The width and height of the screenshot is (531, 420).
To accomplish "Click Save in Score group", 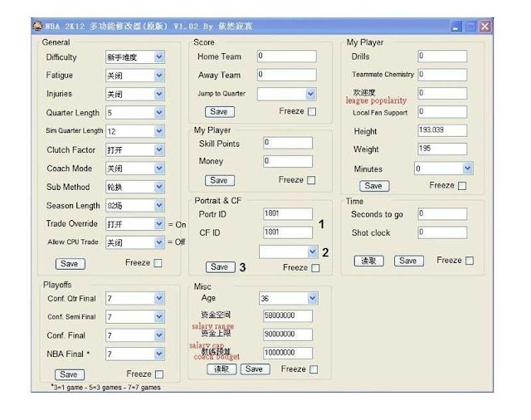I will 220,112.
